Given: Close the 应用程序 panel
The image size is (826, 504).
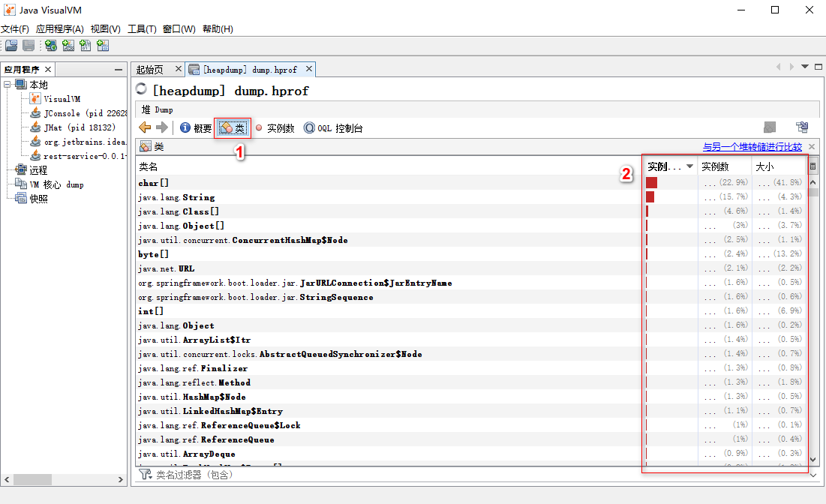Looking at the screenshot, I should (x=48, y=70).
